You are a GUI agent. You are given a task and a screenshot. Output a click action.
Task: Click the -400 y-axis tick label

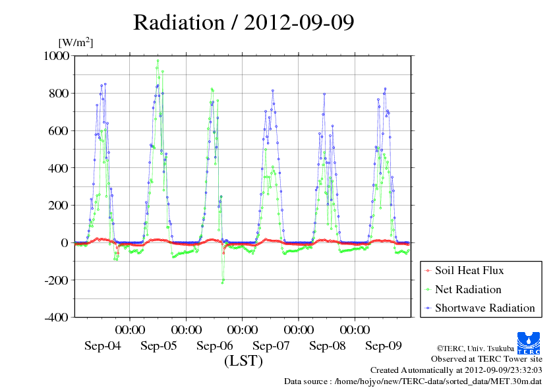57,318
